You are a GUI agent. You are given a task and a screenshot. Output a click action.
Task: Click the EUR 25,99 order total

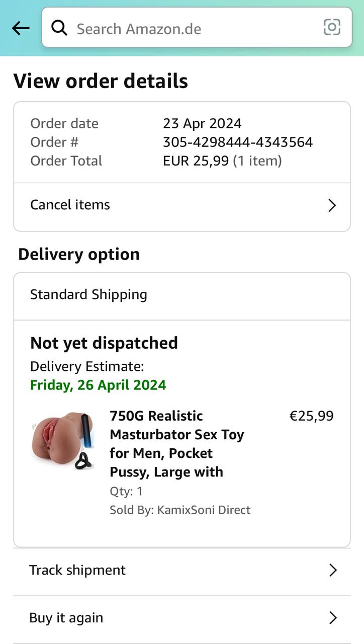pyautogui.click(x=196, y=161)
